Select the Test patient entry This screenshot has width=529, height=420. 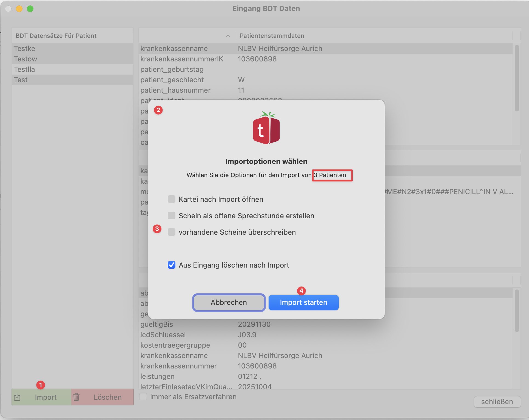coord(21,80)
